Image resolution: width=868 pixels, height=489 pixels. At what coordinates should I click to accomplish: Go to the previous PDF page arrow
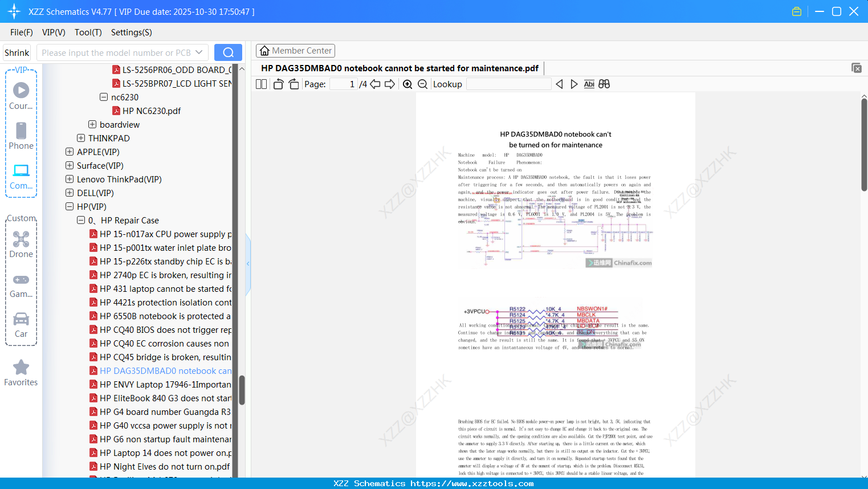[375, 84]
